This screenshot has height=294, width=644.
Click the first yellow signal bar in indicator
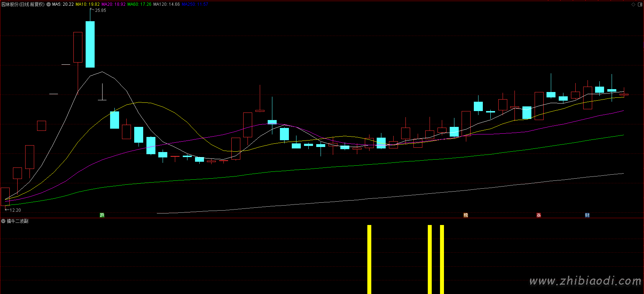click(x=369, y=259)
